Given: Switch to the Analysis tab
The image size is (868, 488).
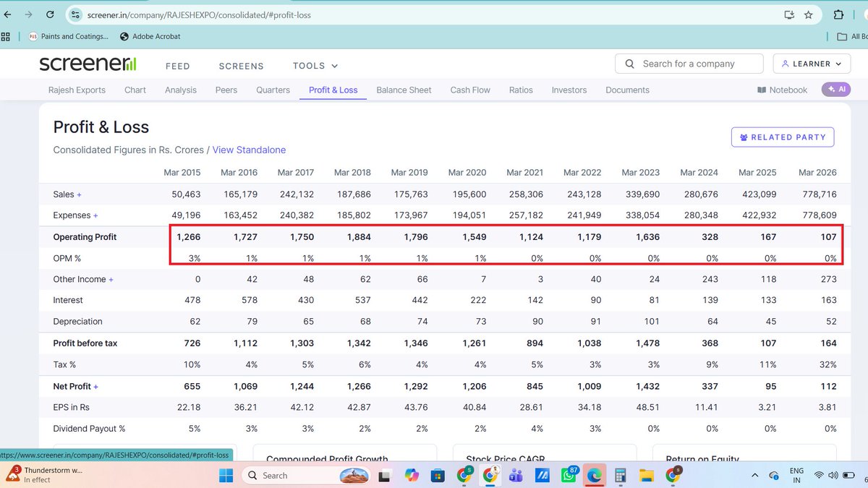Looking at the screenshot, I should pos(181,90).
